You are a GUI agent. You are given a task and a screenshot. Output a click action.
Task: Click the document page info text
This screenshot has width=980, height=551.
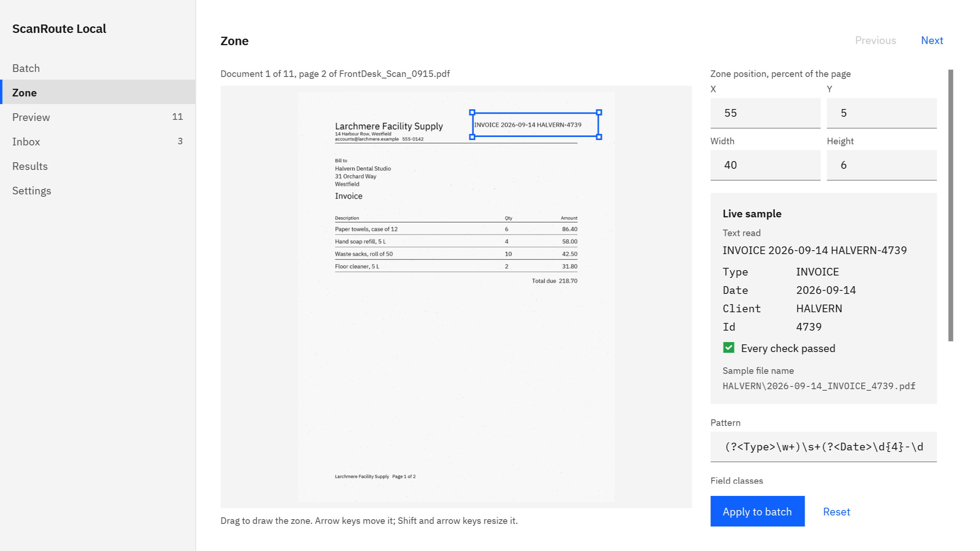(x=335, y=73)
